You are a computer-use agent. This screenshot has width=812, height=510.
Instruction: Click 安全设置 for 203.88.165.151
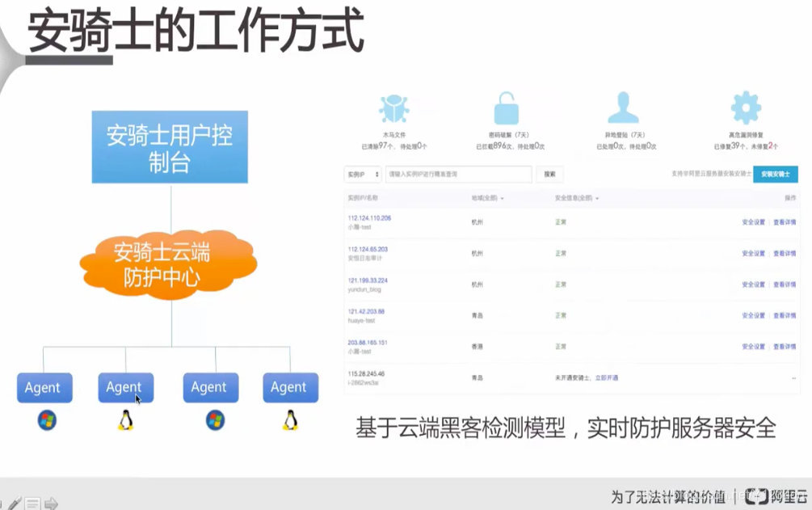pos(753,346)
